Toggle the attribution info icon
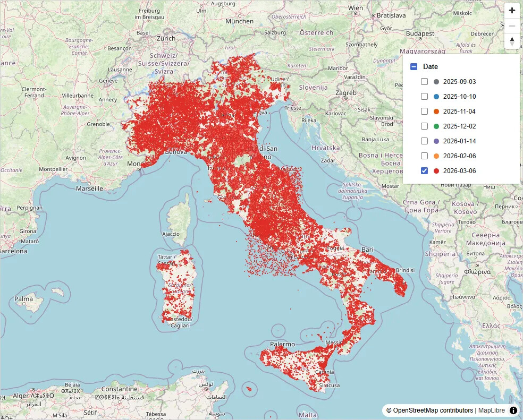Image resolution: width=523 pixels, height=420 pixels. 513,410
